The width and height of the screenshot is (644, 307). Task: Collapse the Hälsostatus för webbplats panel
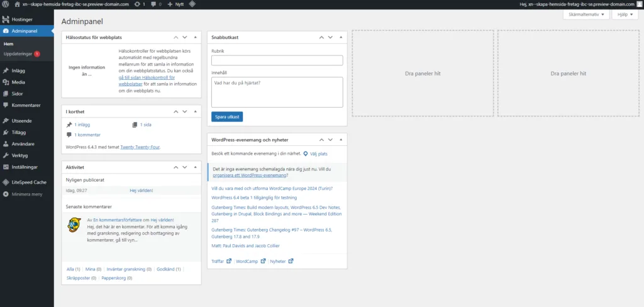tap(196, 37)
